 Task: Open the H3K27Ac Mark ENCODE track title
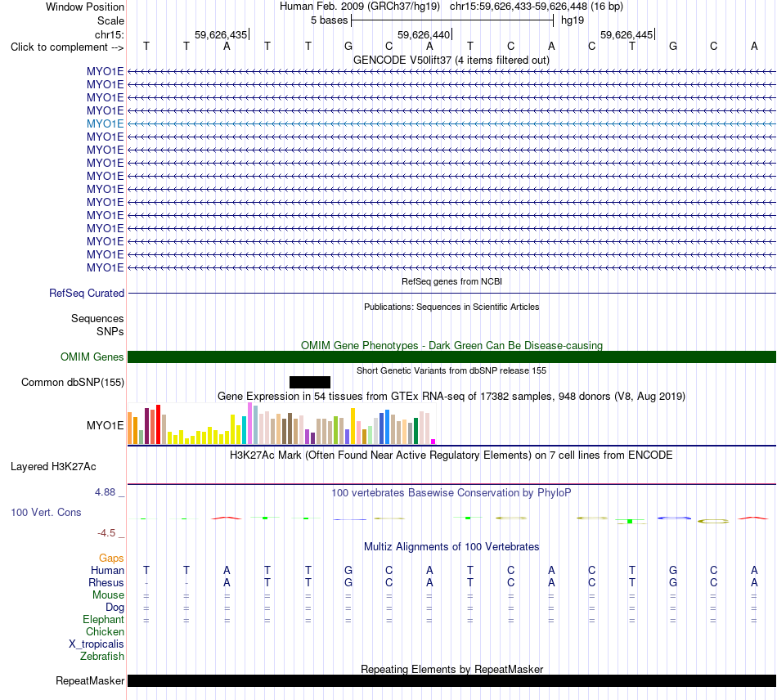[451, 455]
